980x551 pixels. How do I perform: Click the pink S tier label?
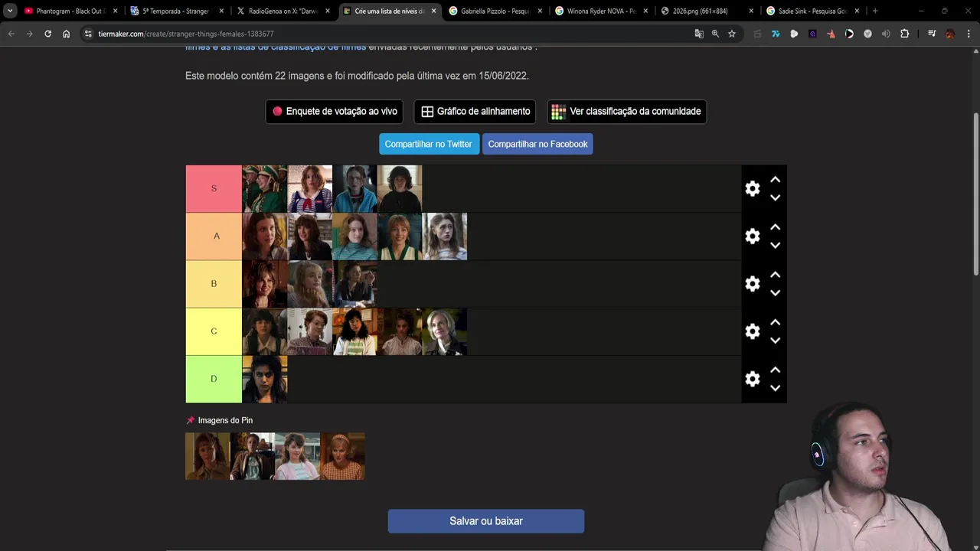214,188
